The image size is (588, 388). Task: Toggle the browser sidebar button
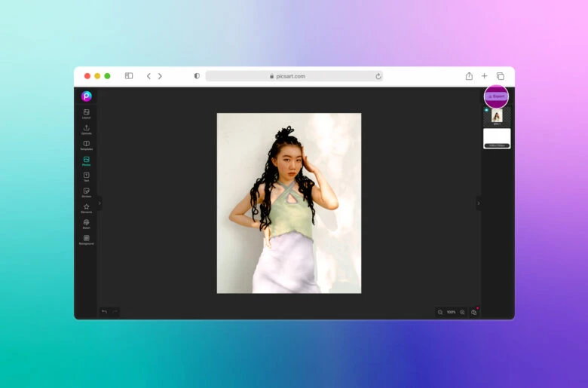click(x=129, y=76)
